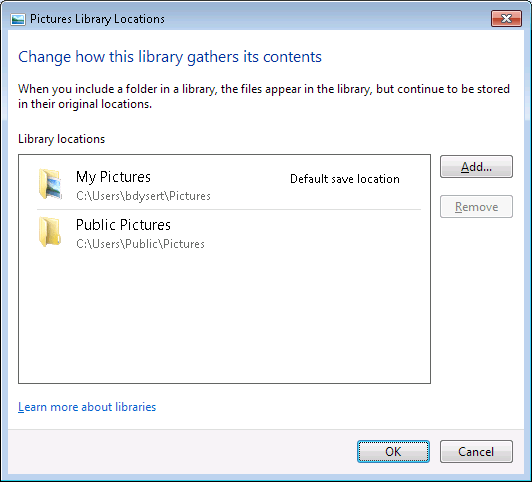Click empty space in the locations list
Image resolution: width=532 pixels, height=482 pixels.
(x=224, y=315)
